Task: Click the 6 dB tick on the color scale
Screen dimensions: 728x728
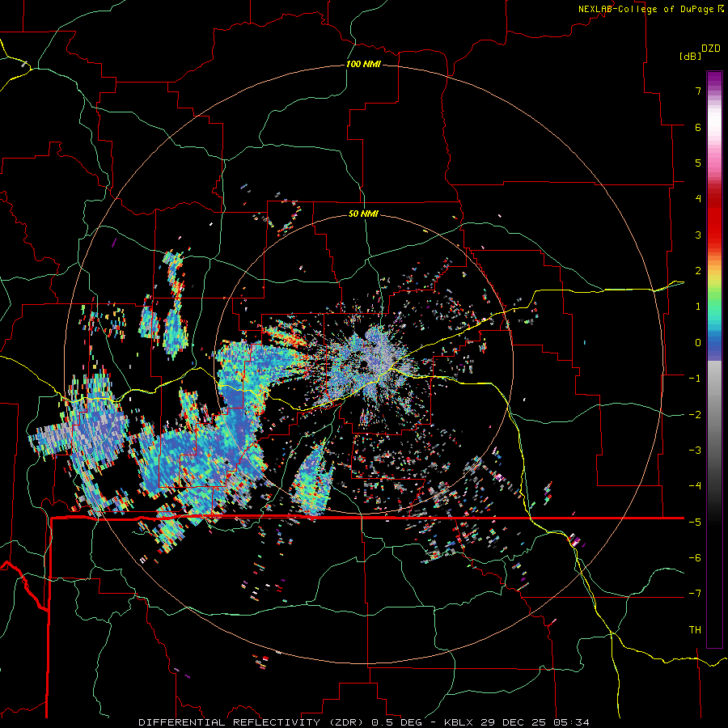Action: pos(698,127)
